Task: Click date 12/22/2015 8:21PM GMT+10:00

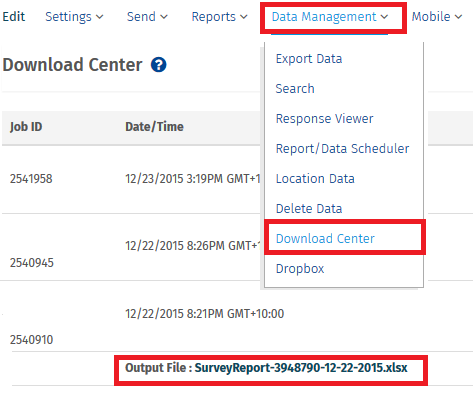Action: (x=205, y=314)
